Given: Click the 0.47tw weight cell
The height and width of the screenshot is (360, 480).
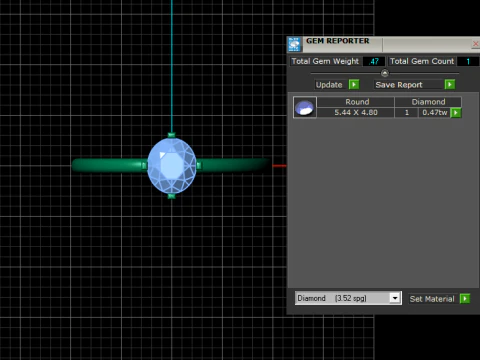Looking at the screenshot, I should pos(435,113).
